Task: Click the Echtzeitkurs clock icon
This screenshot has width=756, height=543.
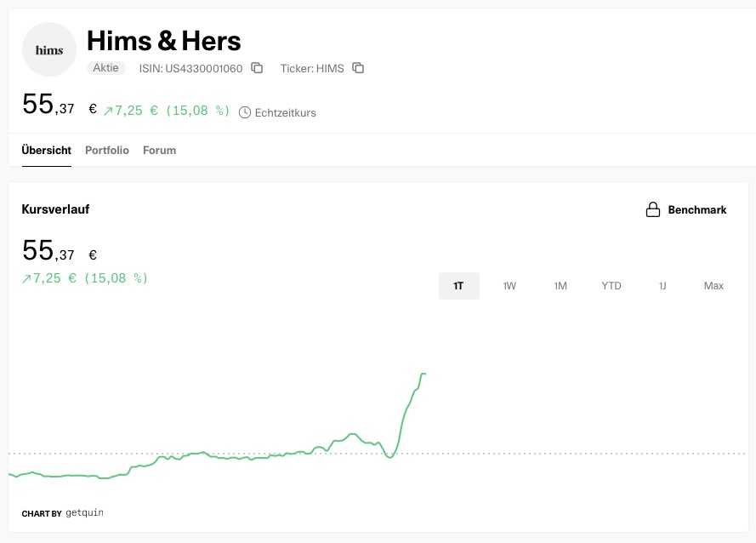Action: [x=245, y=112]
